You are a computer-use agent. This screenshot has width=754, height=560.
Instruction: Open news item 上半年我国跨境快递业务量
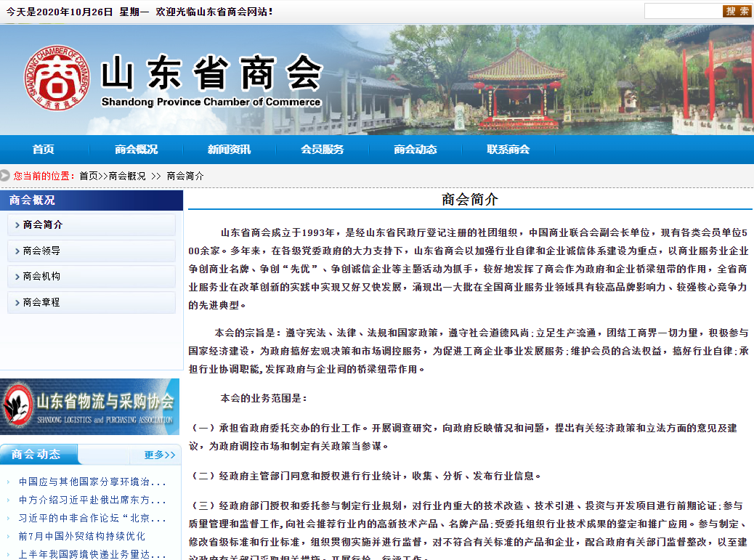click(x=92, y=553)
